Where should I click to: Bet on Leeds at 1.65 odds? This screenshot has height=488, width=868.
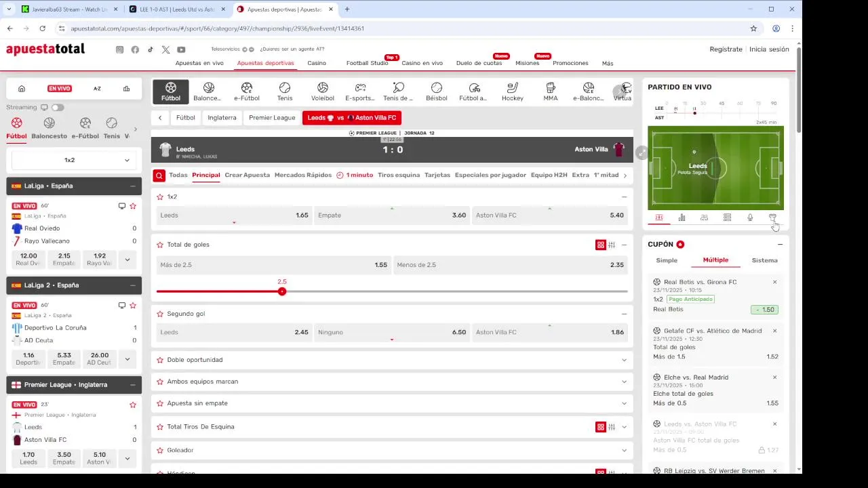coord(234,216)
